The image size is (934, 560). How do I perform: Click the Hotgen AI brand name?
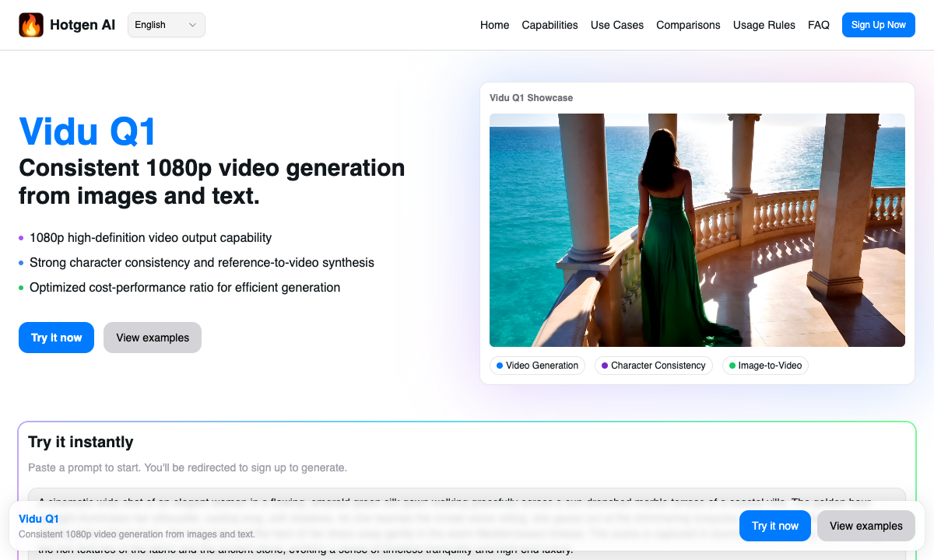pyautogui.click(x=83, y=25)
